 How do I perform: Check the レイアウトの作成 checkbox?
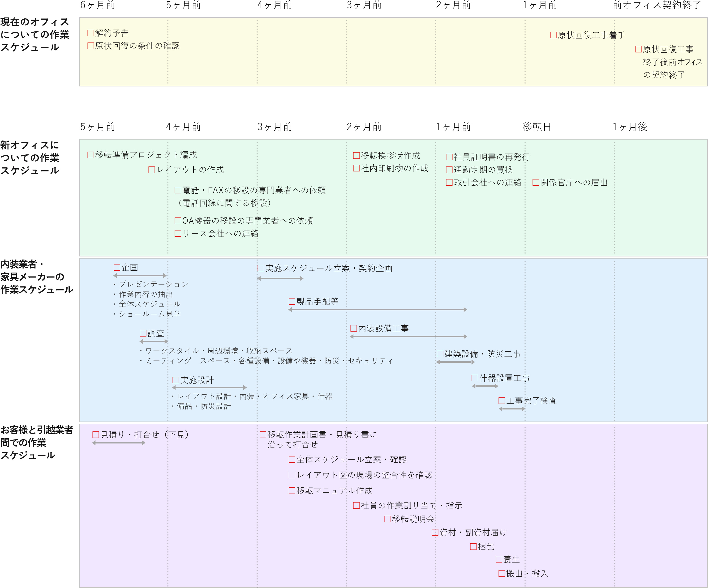[x=152, y=170]
